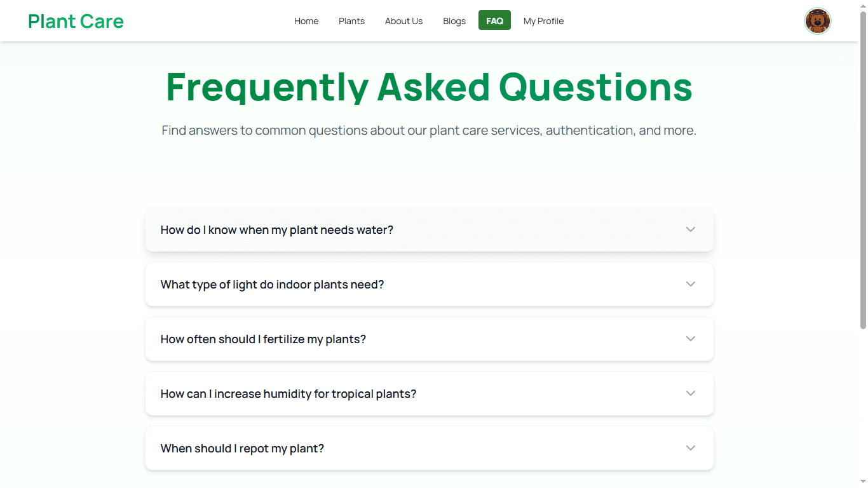This screenshot has width=868, height=488.
Task: Click the scrollbar up arrow
Action: coord(863,4)
